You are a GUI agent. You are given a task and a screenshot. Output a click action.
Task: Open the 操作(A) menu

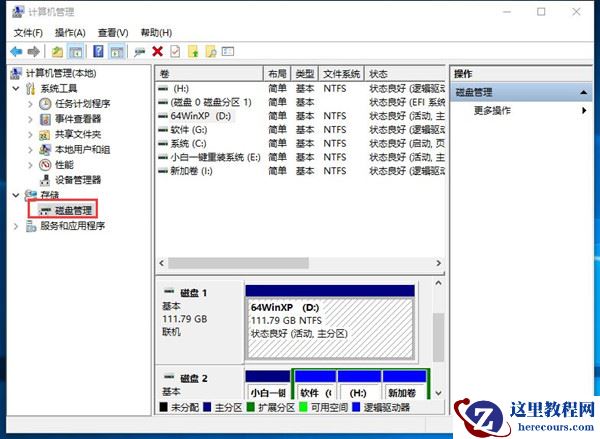click(70, 33)
